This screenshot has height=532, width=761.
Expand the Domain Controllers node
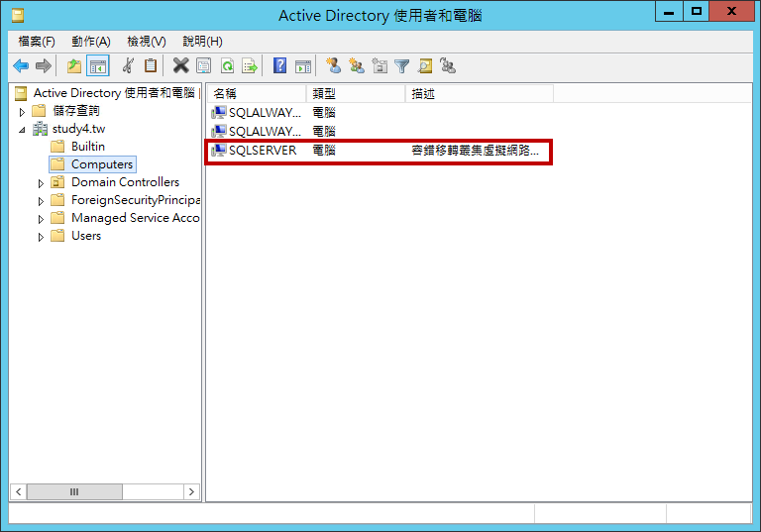click(x=41, y=183)
